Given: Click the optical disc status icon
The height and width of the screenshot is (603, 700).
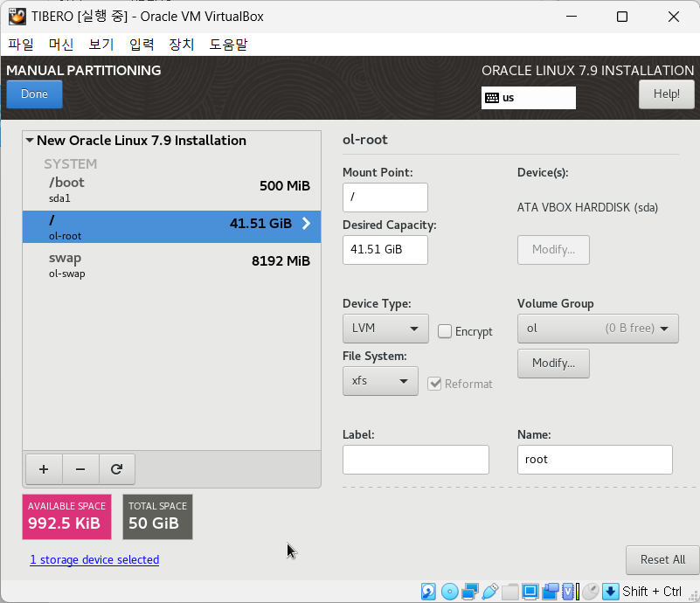Looking at the screenshot, I should (449, 592).
